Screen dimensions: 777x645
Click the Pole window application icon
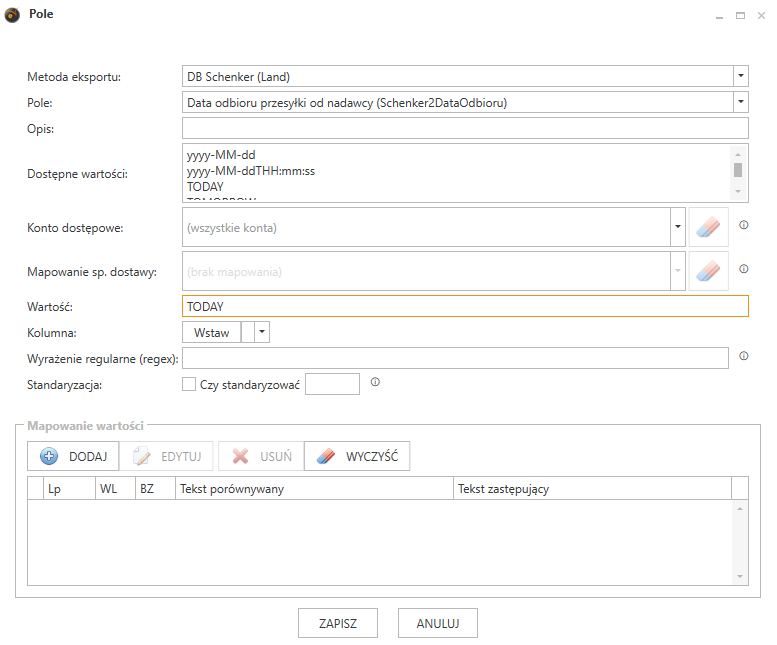coord(12,15)
